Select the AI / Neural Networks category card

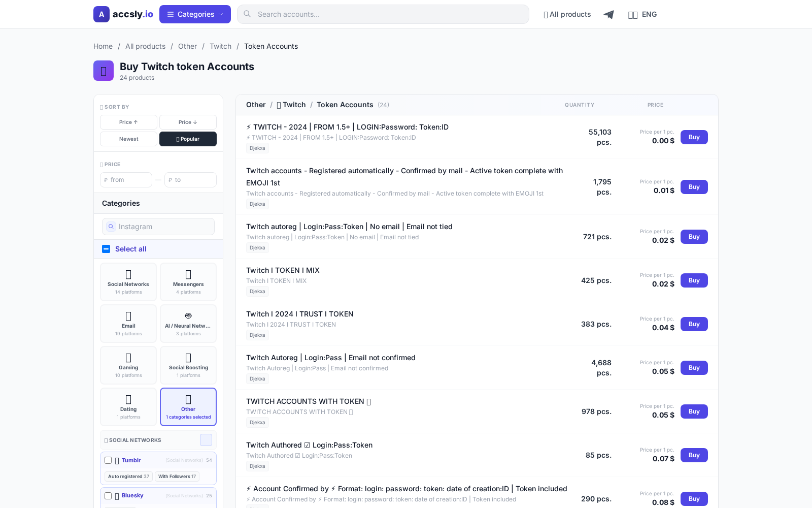188,324
